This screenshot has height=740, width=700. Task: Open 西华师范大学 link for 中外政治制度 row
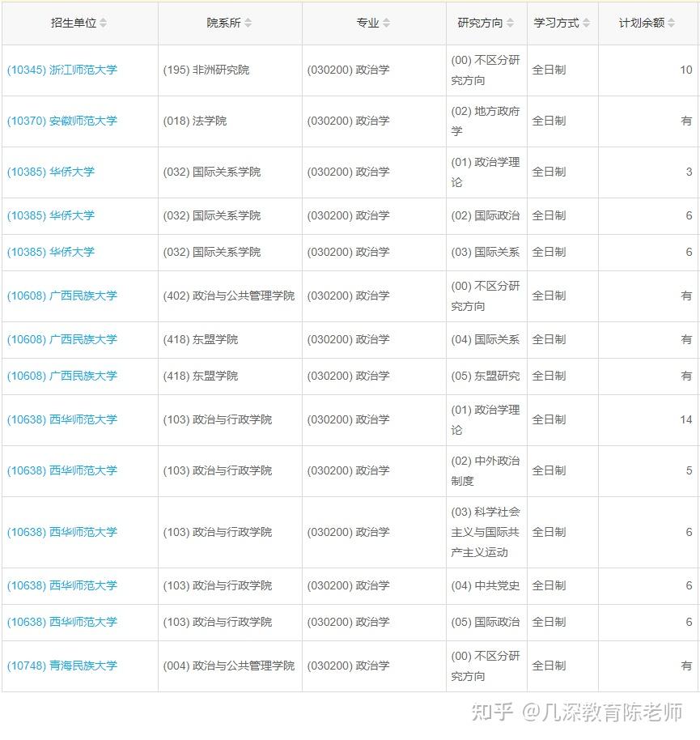tap(62, 470)
